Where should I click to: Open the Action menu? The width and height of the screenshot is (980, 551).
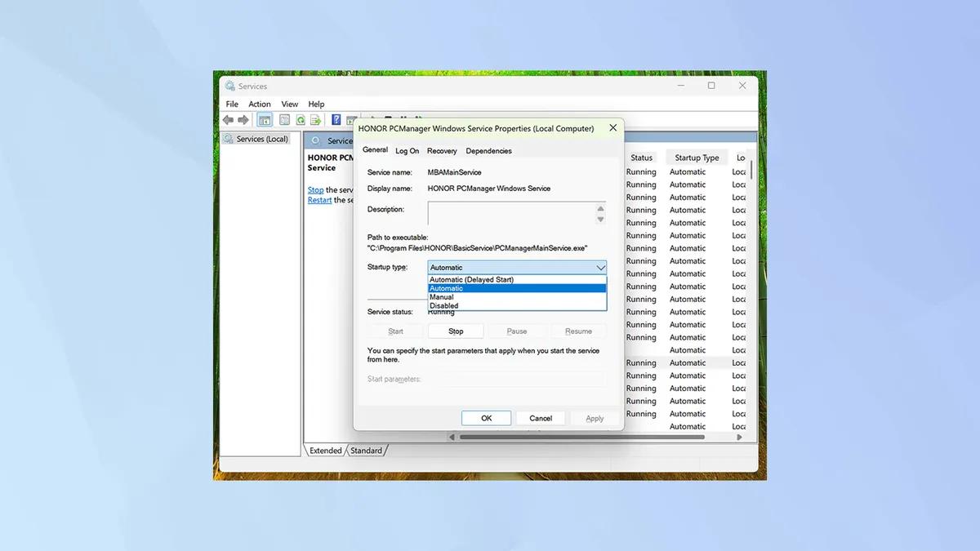pos(260,104)
